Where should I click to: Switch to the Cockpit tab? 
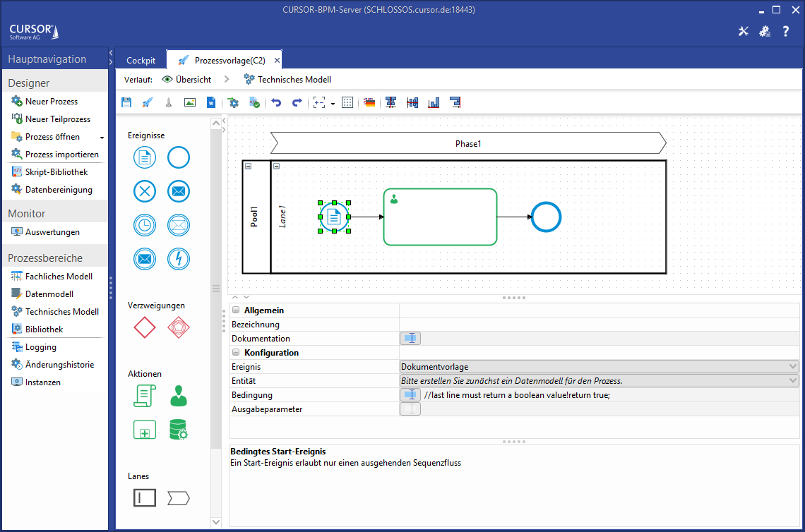pyautogui.click(x=141, y=61)
